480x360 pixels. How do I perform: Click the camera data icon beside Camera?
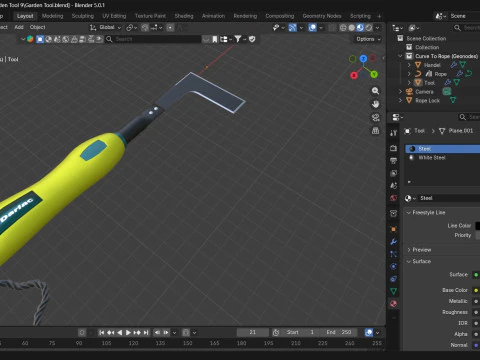(x=447, y=91)
